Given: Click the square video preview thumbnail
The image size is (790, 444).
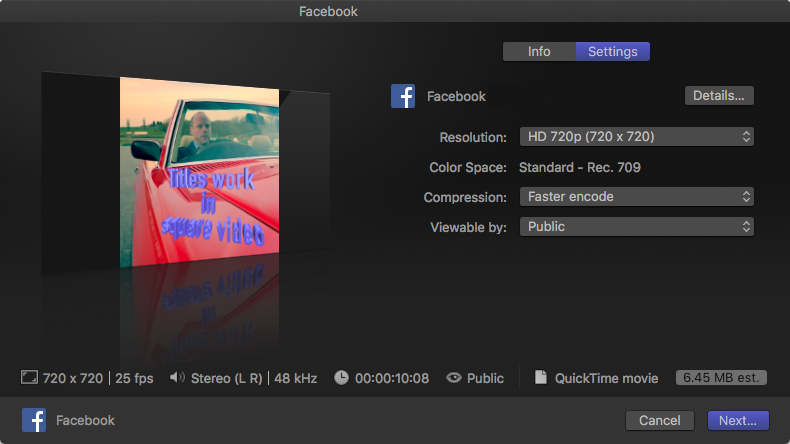Looking at the screenshot, I should pyautogui.click(x=200, y=172).
